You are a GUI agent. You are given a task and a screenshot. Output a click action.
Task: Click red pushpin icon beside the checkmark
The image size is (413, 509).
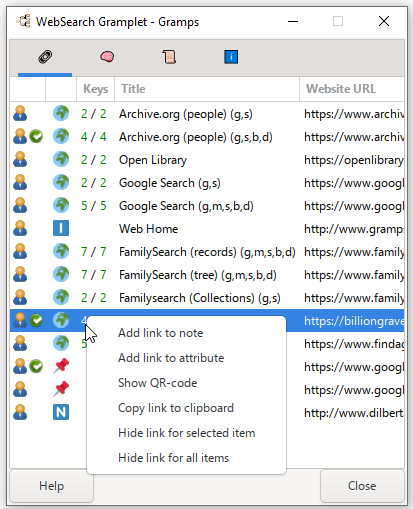pyautogui.click(x=61, y=366)
